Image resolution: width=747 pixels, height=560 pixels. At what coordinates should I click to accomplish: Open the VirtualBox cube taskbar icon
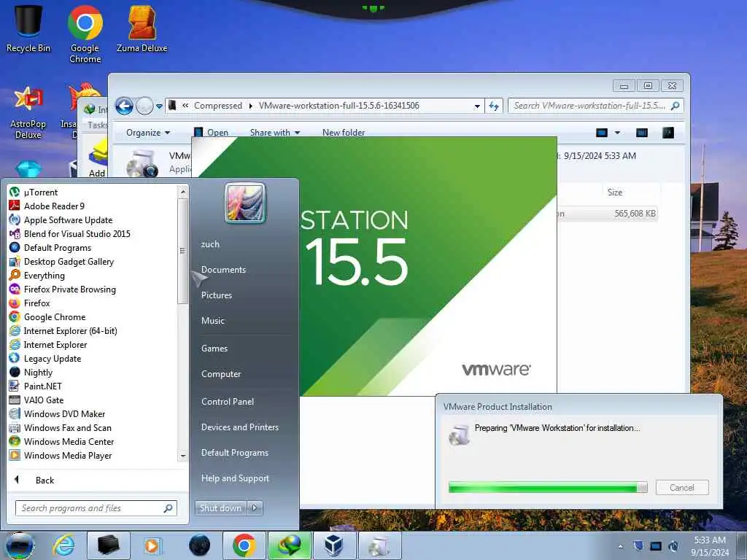(334, 545)
